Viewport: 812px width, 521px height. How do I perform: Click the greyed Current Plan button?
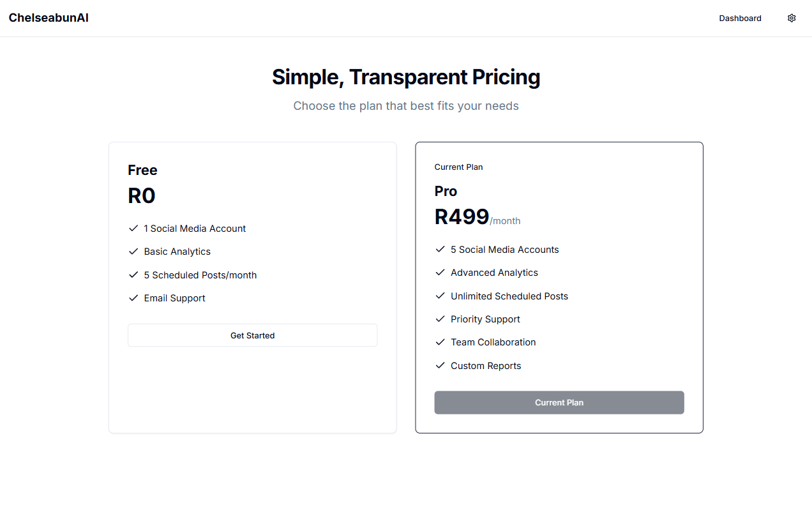point(559,403)
